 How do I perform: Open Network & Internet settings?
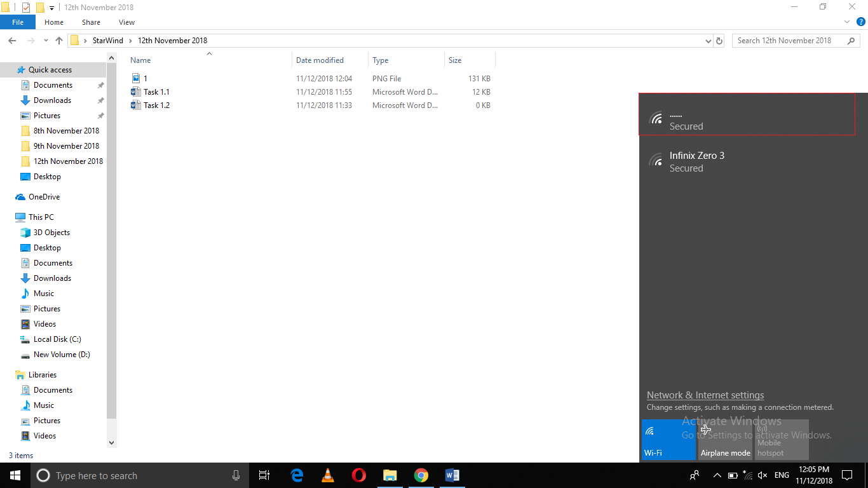[x=705, y=395]
